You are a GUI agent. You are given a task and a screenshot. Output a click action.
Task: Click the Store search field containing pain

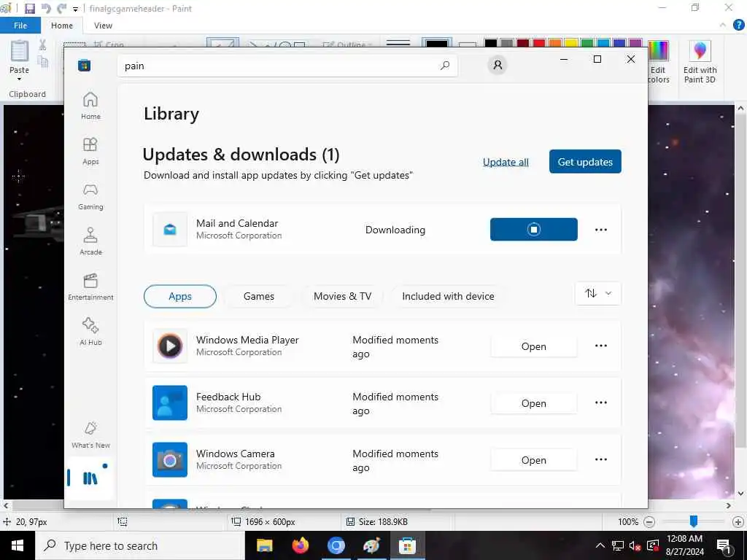coord(287,66)
